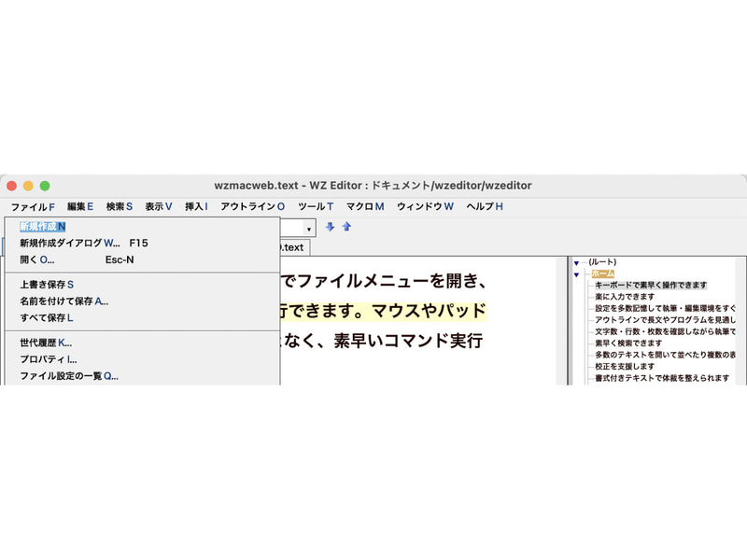Open the toolbar combo box dropdown arrow
This screenshot has height=560, width=747.
309,229
